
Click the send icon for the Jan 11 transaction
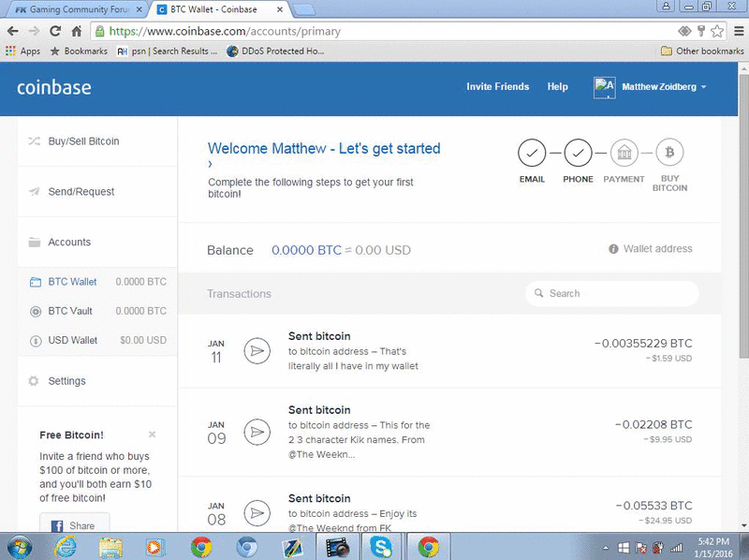pos(257,351)
